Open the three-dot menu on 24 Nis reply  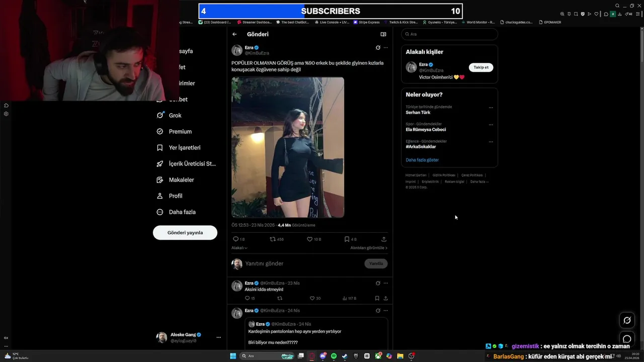386,310
